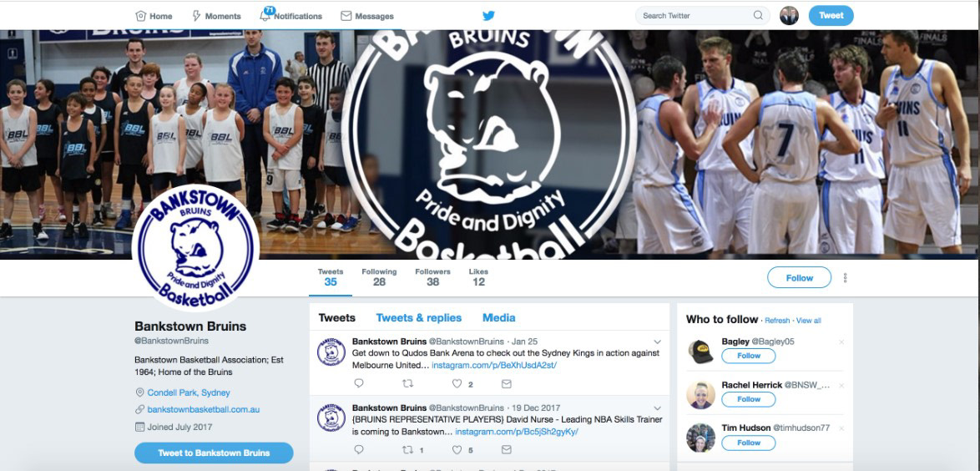Click the avatar on the 19 Dec tweet
The height and width of the screenshot is (471, 980).
pos(331,418)
